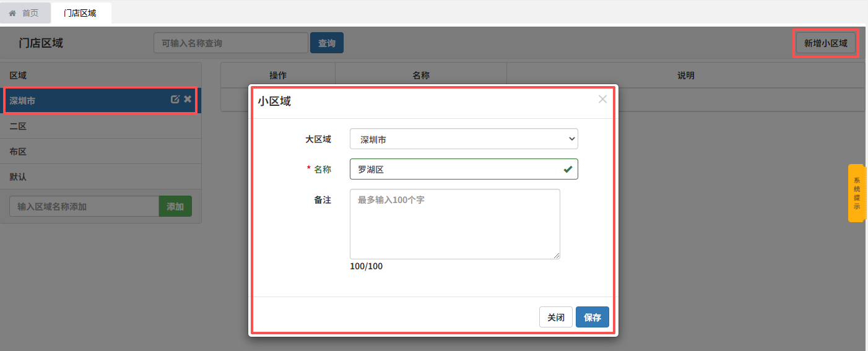Screen dimensions: 868x351
Task: Select 深圳市 in the region list
Action: click(x=101, y=100)
